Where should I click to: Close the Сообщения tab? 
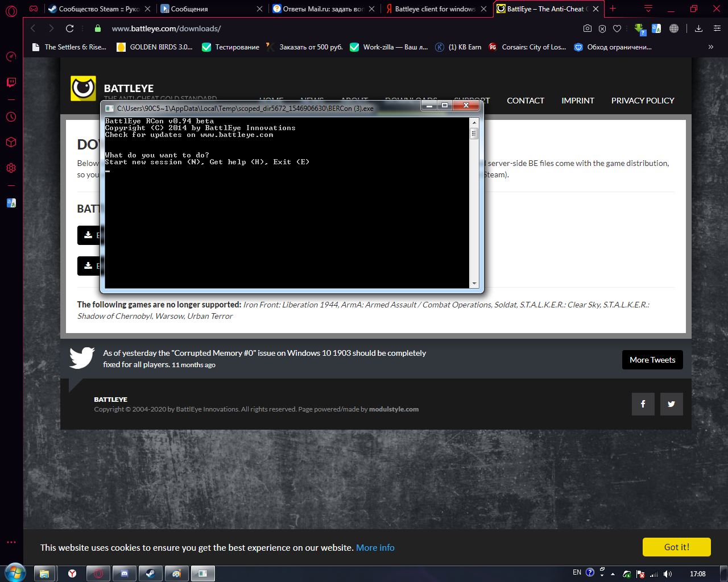260,9
